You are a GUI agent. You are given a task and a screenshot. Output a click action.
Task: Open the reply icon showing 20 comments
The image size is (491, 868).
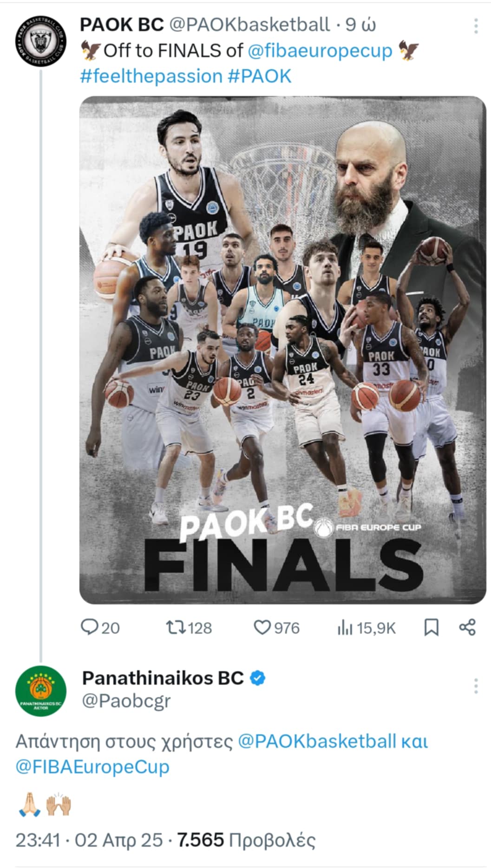[x=89, y=628]
